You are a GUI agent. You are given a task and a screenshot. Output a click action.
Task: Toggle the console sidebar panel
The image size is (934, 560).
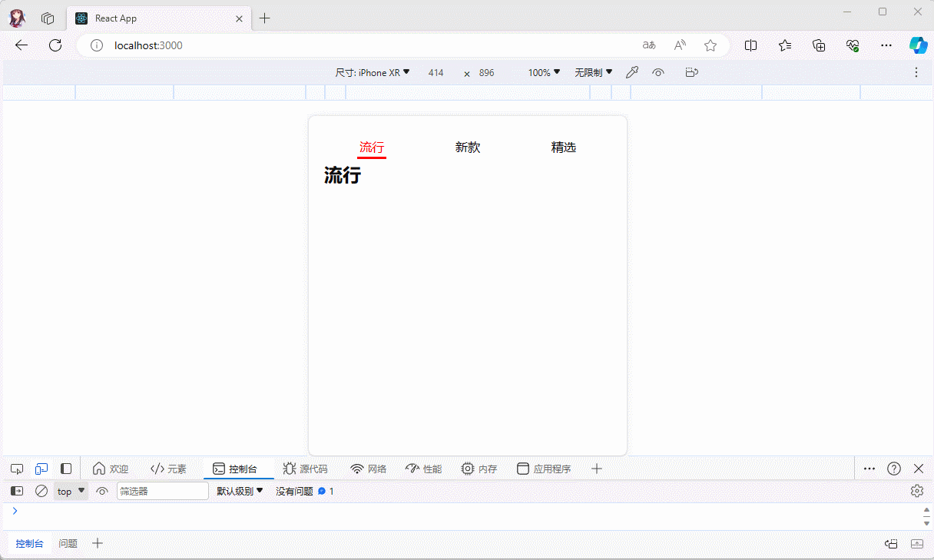pos(17,491)
